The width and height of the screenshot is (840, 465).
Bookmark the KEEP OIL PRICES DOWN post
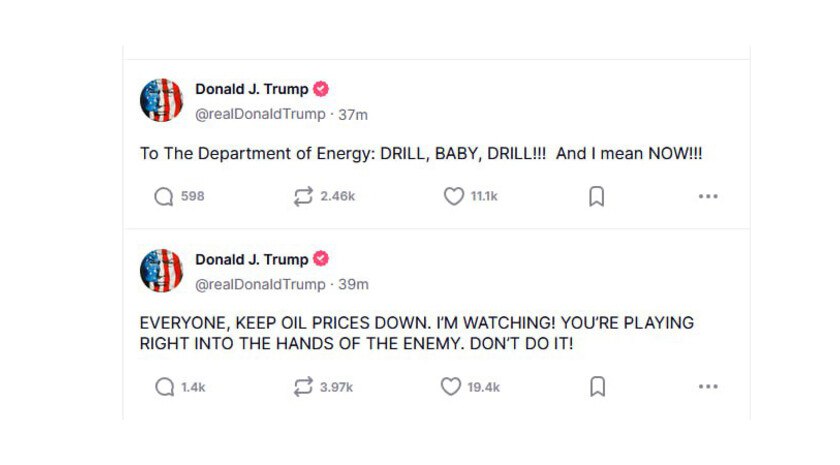(x=597, y=387)
